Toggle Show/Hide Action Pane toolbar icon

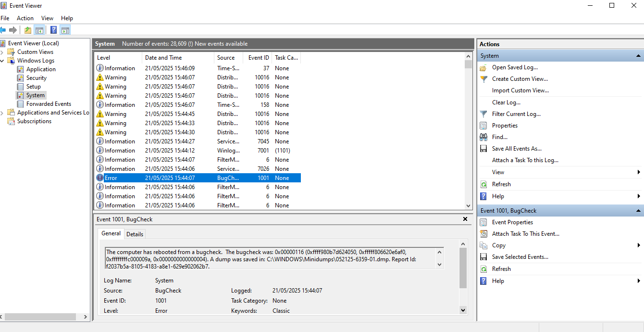coord(65,30)
